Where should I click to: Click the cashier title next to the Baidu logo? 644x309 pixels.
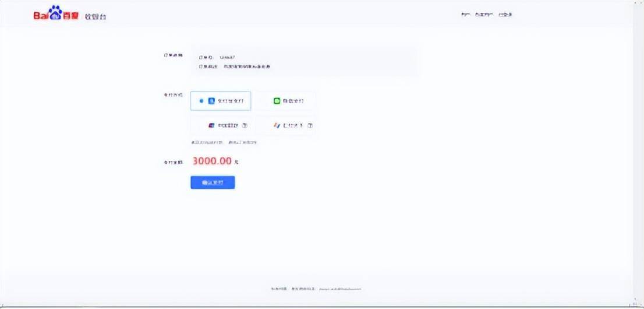coord(95,17)
